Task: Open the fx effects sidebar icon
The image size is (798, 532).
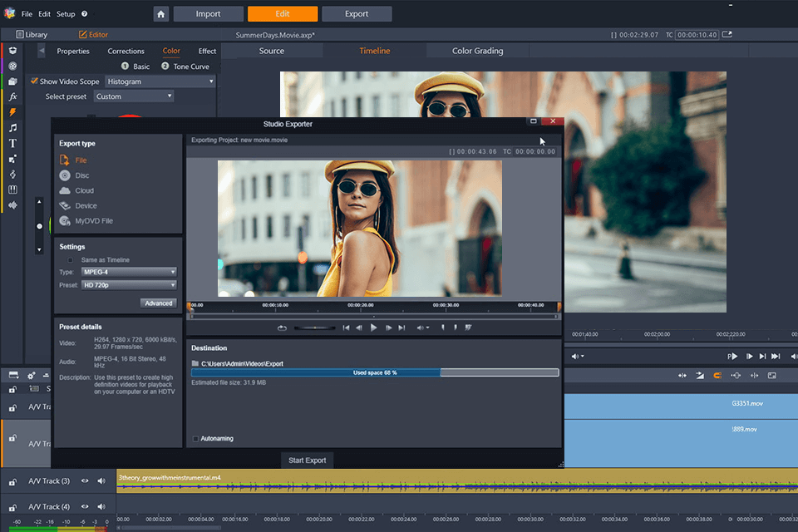Action: coord(12,97)
